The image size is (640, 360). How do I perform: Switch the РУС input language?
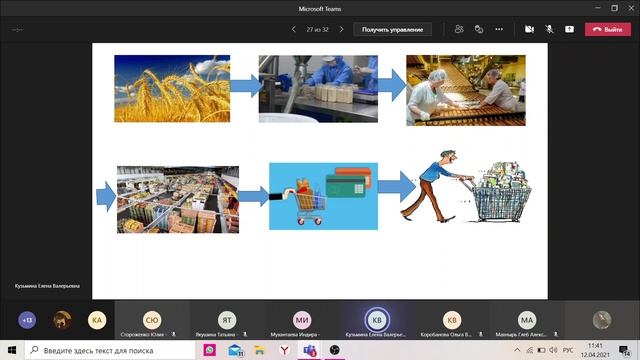[x=568, y=350]
